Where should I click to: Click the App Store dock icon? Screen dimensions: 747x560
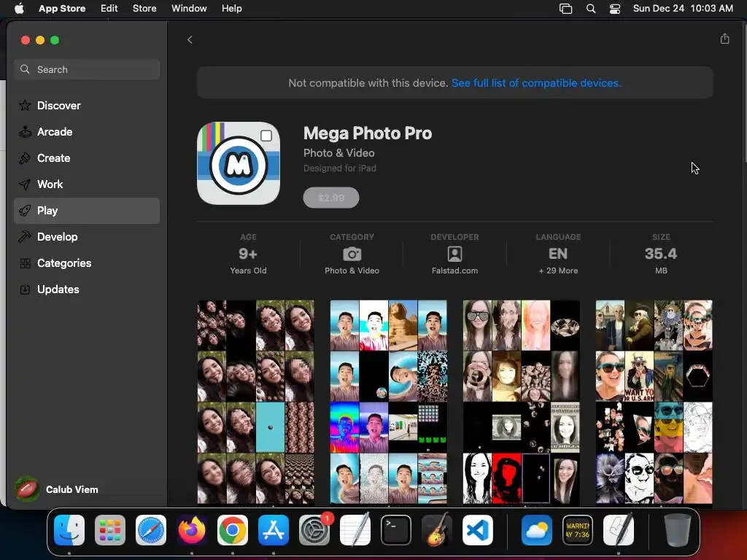click(274, 530)
